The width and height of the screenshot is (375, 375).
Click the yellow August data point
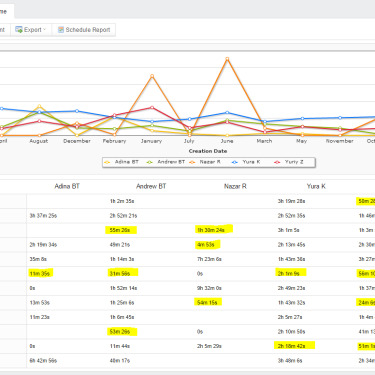click(x=39, y=106)
